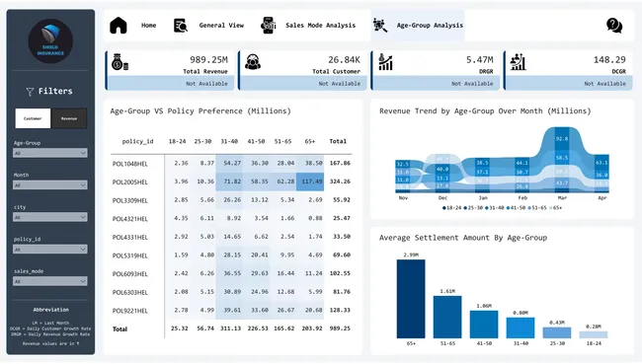
Task: Click the 5.47M DRGR value
Action: pos(480,60)
